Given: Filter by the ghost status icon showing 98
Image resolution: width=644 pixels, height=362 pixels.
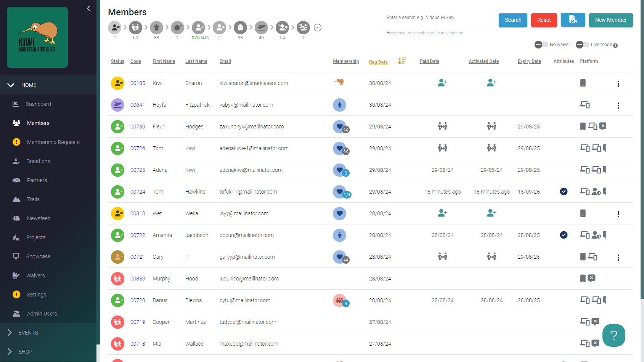Looking at the screenshot, I should tap(240, 27).
